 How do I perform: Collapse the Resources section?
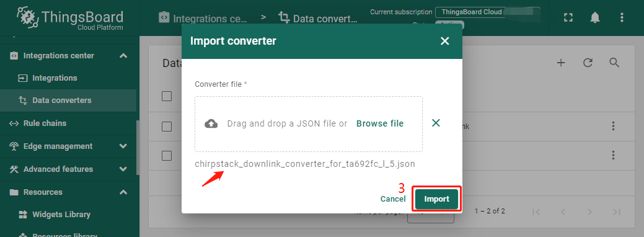pos(123,192)
